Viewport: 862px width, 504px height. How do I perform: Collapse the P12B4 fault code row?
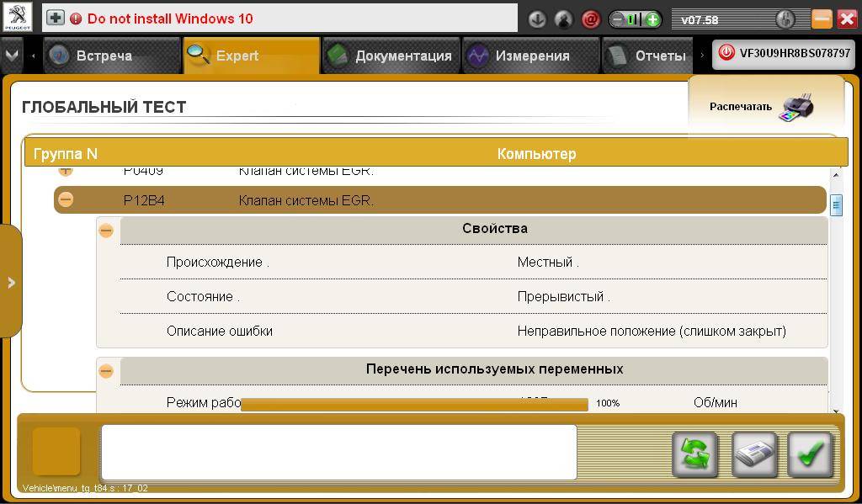[66, 200]
